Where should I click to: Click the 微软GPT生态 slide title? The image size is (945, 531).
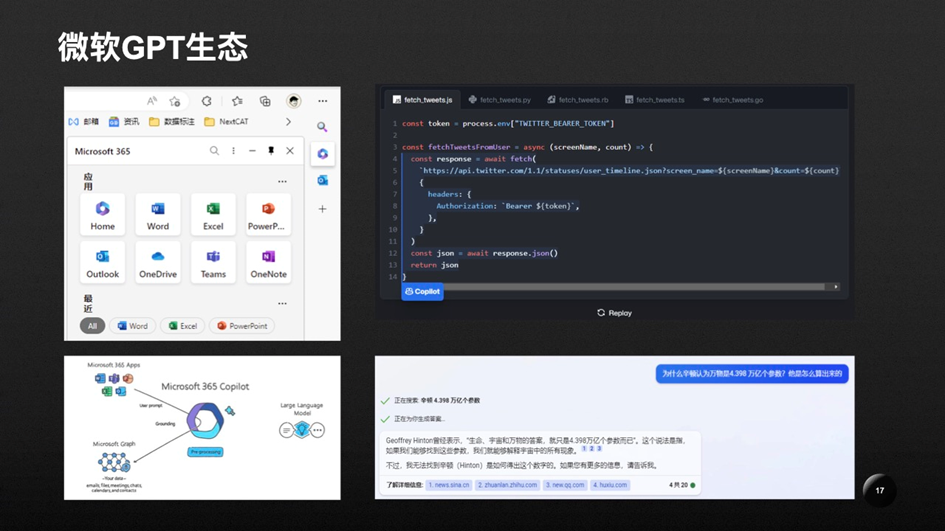pyautogui.click(x=152, y=48)
